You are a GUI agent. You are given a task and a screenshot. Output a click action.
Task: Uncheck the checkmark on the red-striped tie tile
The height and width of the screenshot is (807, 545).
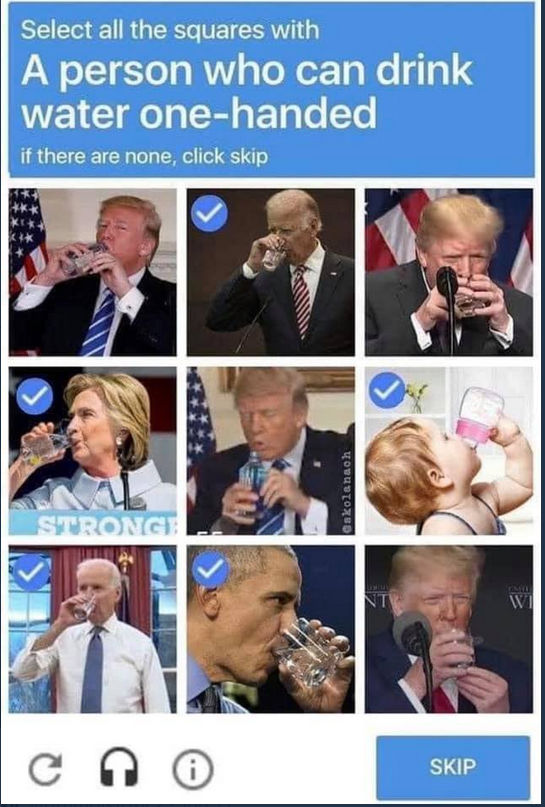pos(209,213)
